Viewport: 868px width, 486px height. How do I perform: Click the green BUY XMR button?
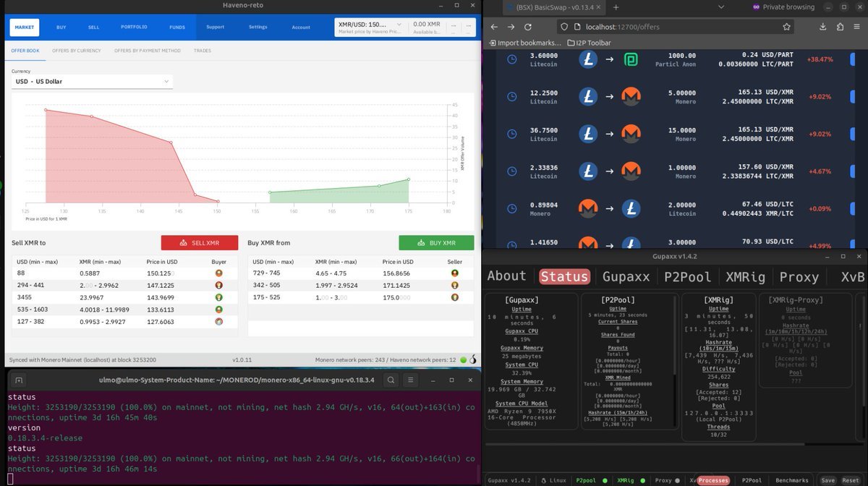[x=436, y=243]
